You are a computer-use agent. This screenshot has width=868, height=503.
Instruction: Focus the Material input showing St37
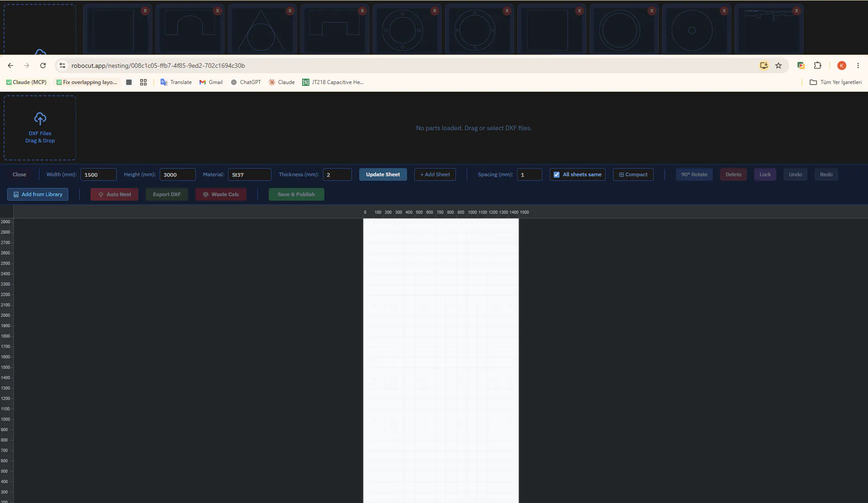(x=249, y=174)
